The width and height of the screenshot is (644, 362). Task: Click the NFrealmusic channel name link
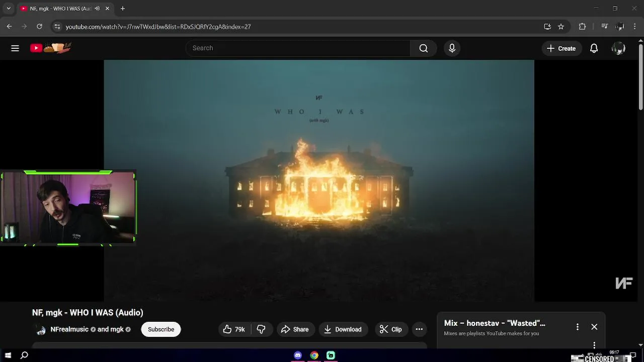(69, 329)
